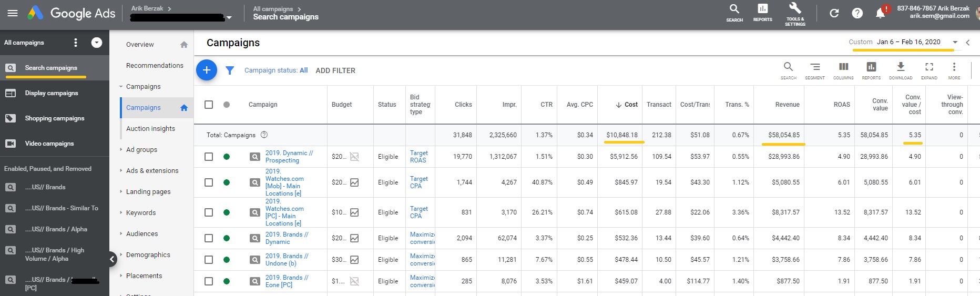Viewport: 980px width, 296px height.
Task: Sort table by the Cost column header
Action: [x=627, y=105]
